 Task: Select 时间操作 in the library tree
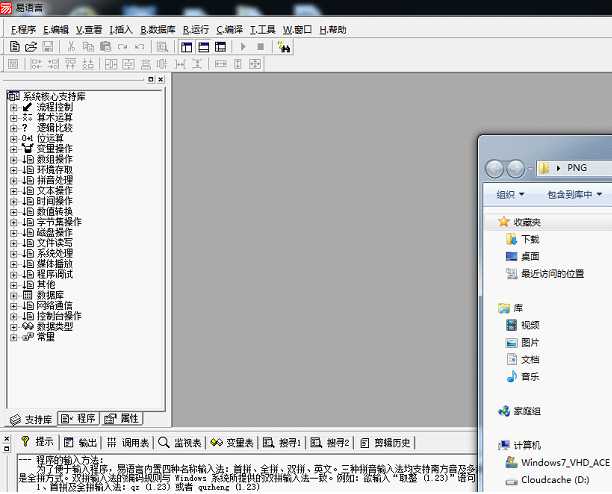pos(55,201)
